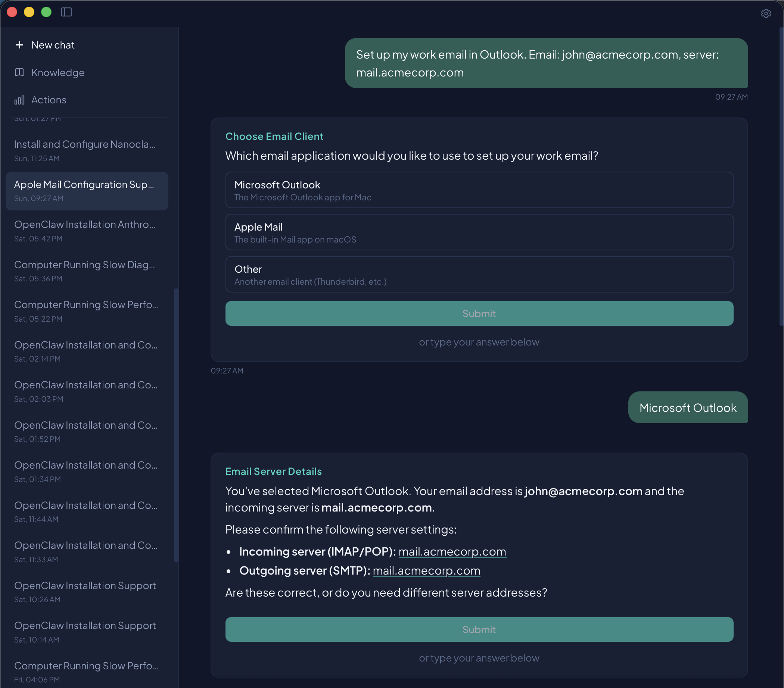Click the Actions bar chart icon
784x688 pixels.
(19, 100)
